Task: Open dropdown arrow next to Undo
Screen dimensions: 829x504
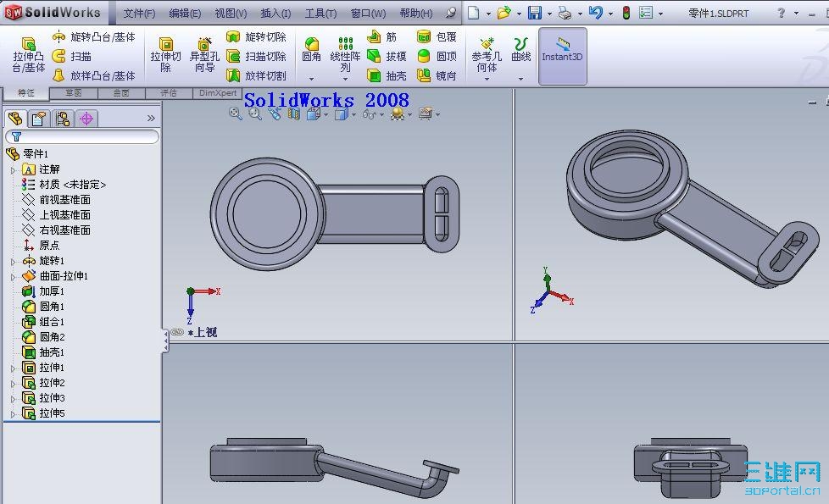Action: pos(610,14)
